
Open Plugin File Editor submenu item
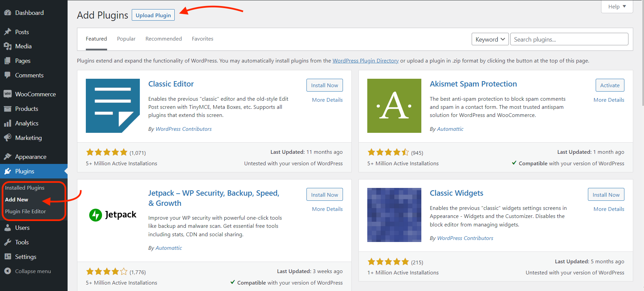coord(25,211)
